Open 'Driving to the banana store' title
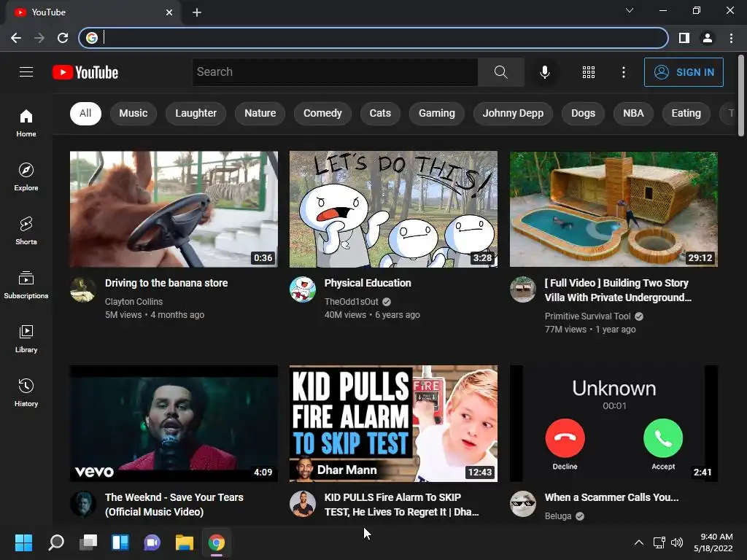Screen dimensions: 747x560 (x=166, y=283)
